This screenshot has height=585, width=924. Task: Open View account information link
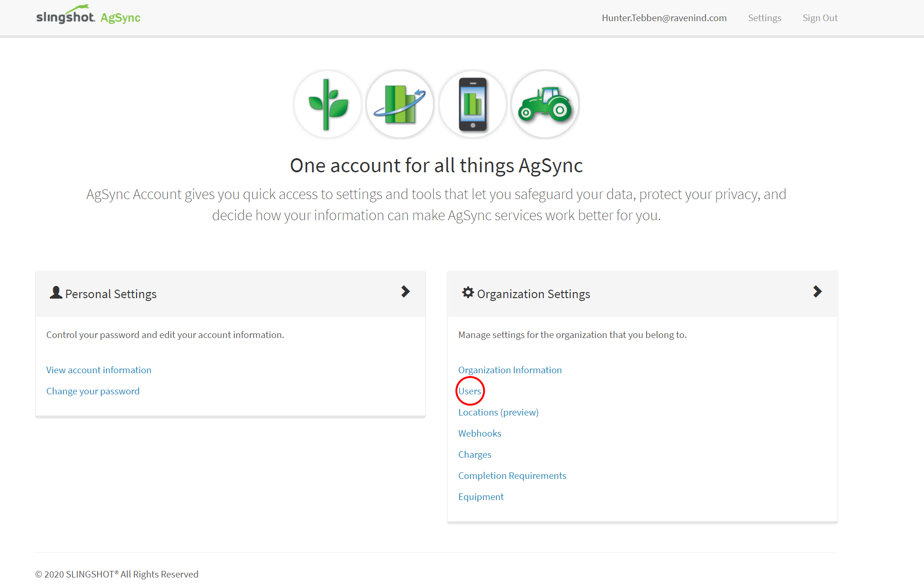pos(99,370)
